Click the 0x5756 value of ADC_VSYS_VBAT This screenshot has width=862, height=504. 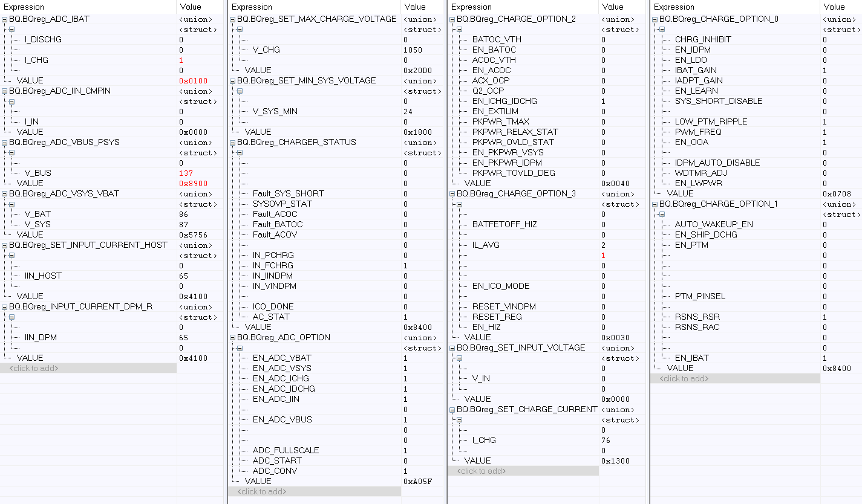tap(193, 235)
